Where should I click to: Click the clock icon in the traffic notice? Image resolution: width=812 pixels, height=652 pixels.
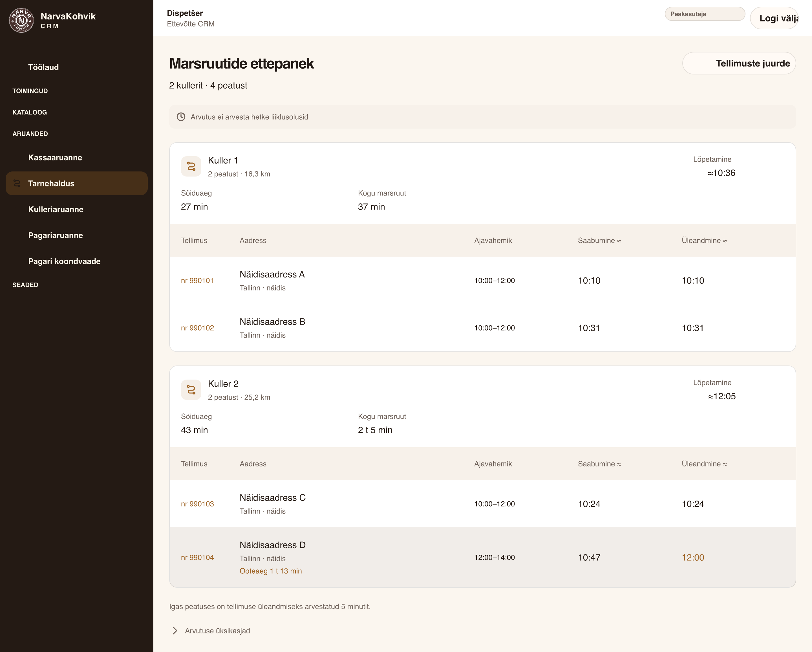(181, 117)
